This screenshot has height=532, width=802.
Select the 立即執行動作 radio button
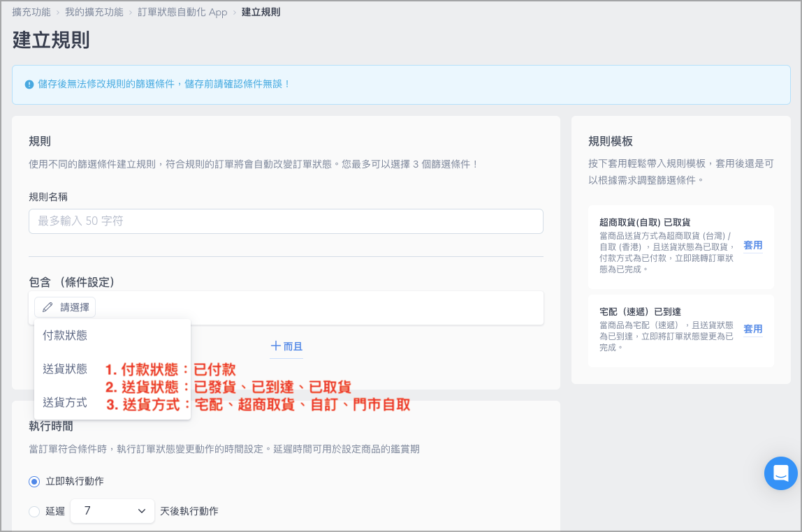34,481
